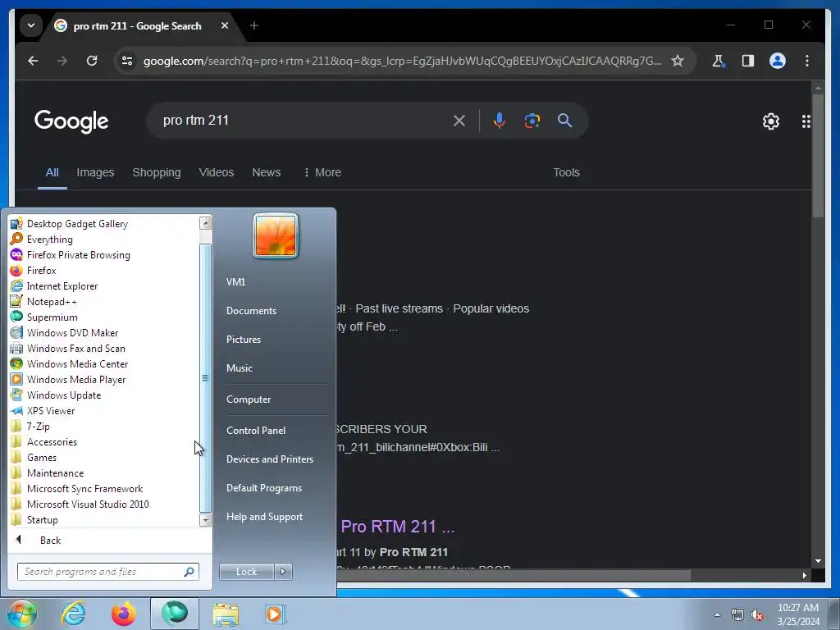Show hidden system tray icons

pos(717,614)
